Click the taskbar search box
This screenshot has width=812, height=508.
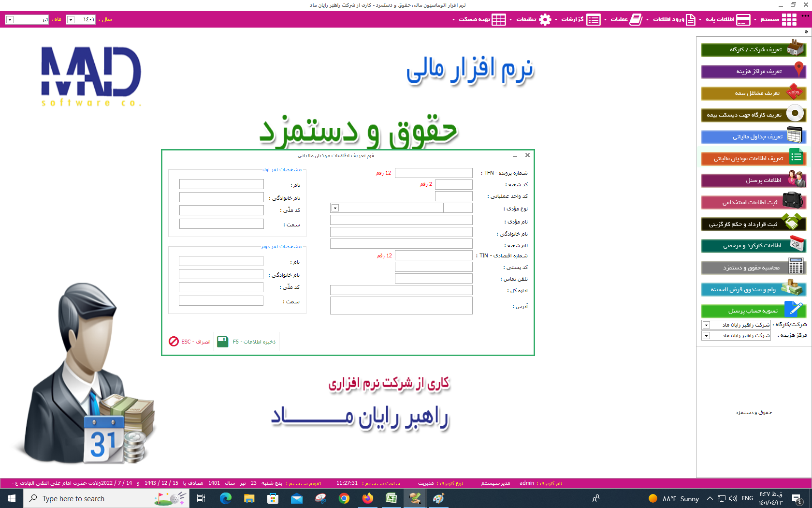click(x=106, y=498)
